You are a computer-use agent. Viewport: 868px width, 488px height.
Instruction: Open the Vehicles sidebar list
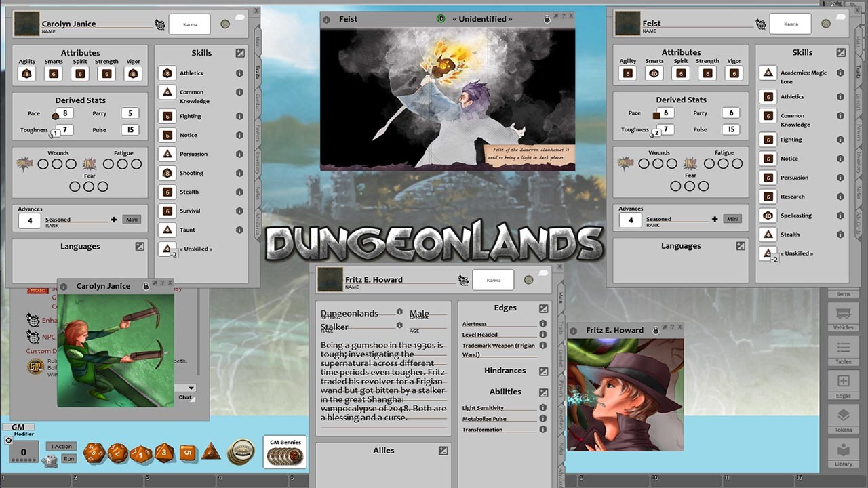coord(844,317)
